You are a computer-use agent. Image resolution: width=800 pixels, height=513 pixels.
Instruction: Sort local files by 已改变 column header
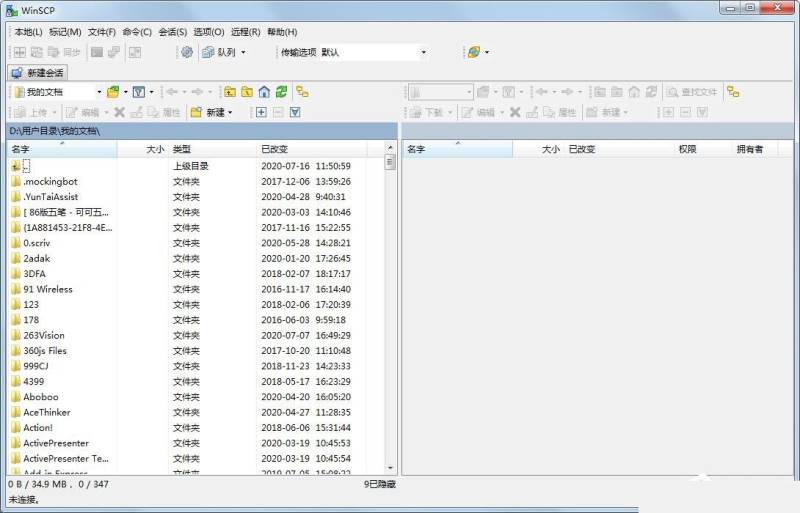tap(274, 149)
